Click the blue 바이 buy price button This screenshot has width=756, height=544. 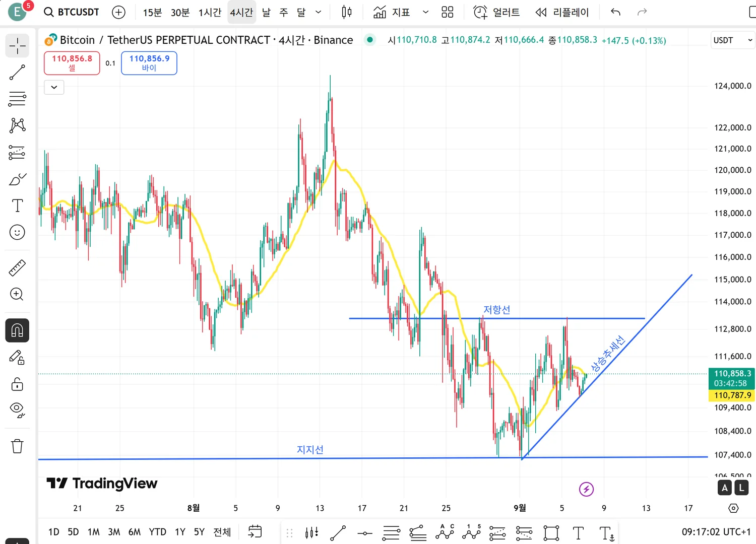click(149, 63)
